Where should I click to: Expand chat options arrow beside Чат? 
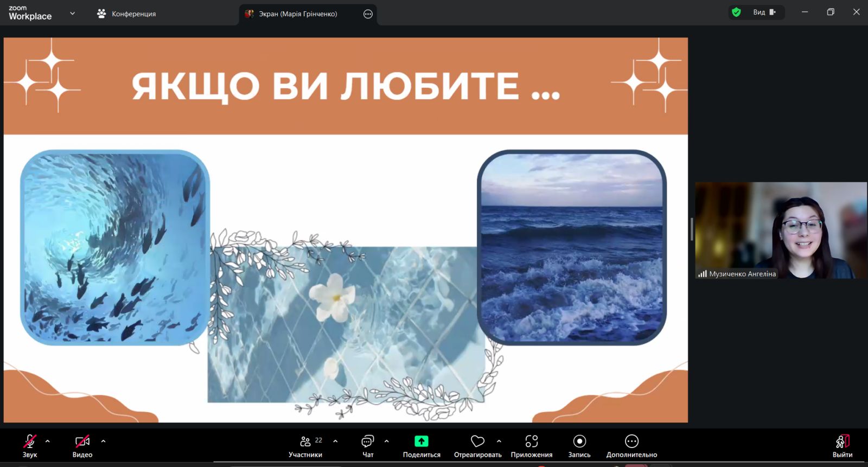coord(386,441)
